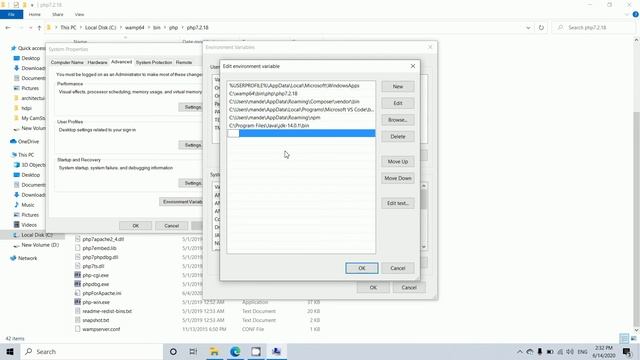Open Advanced tab in System Properties

coord(122,62)
